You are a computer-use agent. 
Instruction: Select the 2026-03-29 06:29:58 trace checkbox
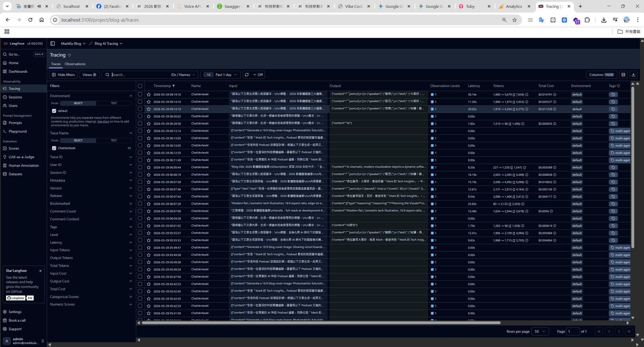point(140,124)
